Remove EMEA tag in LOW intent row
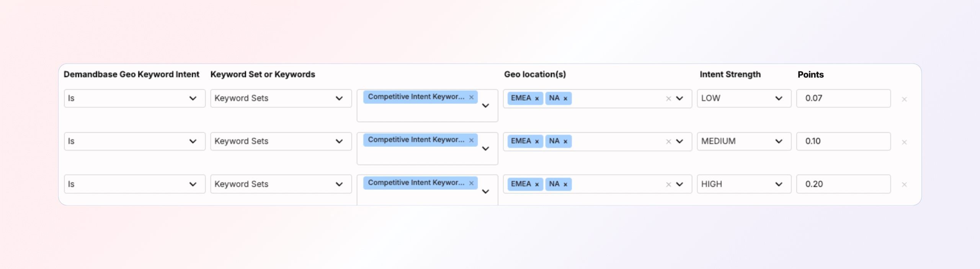The width and height of the screenshot is (980, 269). pyautogui.click(x=537, y=99)
